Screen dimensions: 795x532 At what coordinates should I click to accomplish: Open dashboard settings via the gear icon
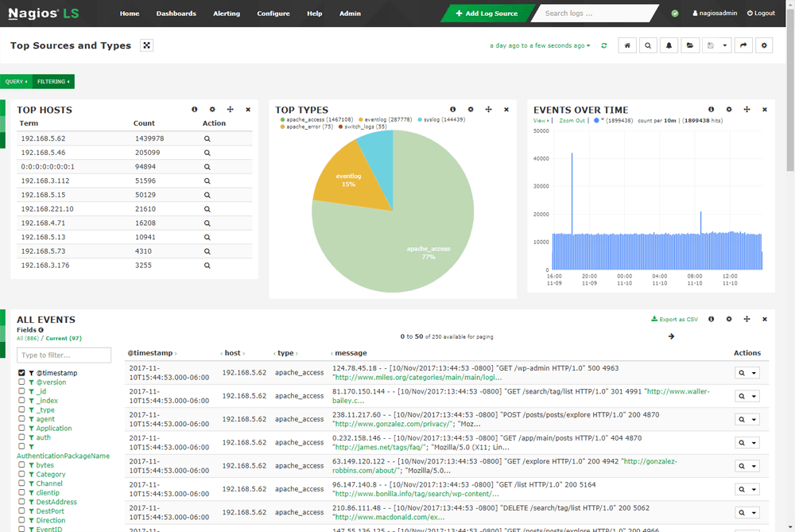(x=763, y=45)
